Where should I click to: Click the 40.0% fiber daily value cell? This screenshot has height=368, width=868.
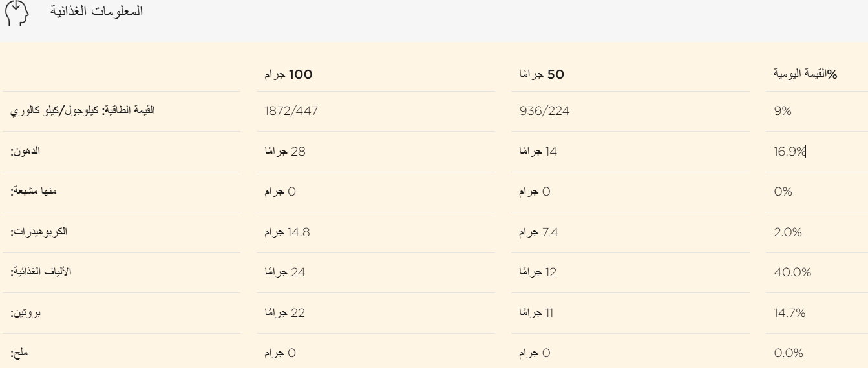click(x=792, y=272)
